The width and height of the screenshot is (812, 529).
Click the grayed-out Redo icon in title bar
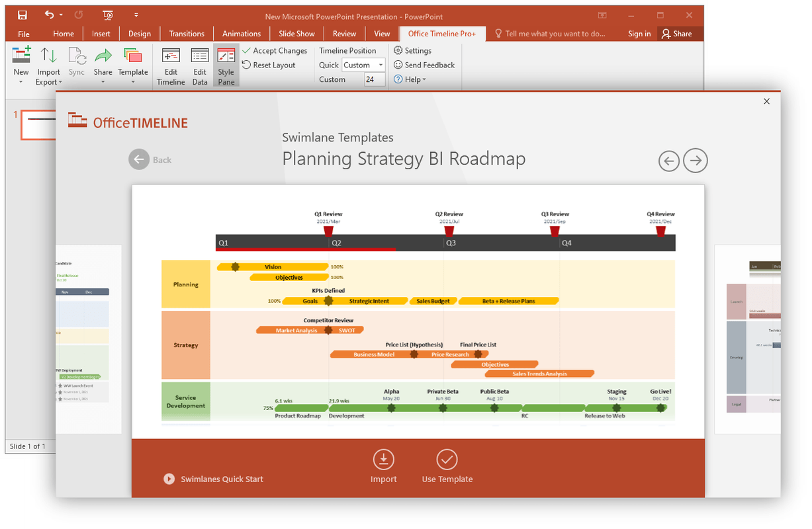coord(79,15)
